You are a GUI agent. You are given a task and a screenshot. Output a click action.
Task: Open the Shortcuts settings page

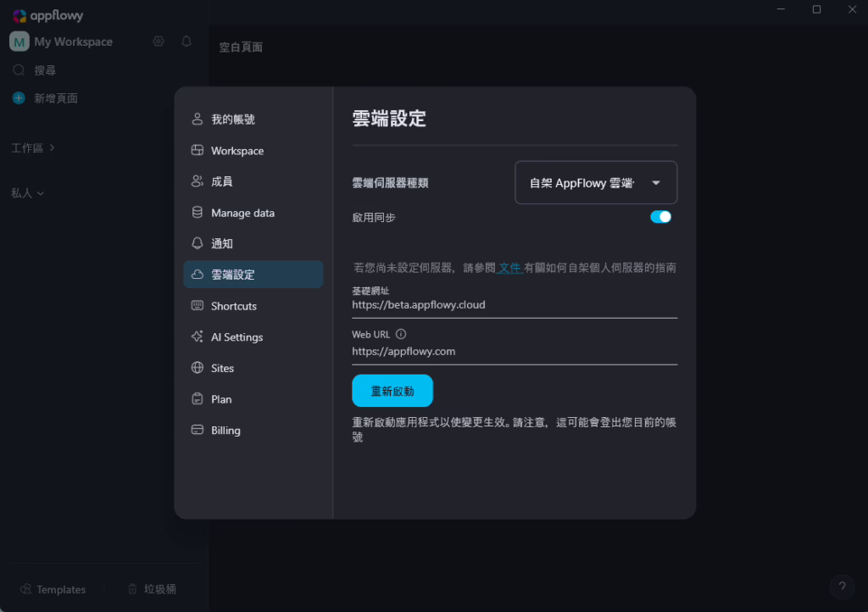point(253,305)
